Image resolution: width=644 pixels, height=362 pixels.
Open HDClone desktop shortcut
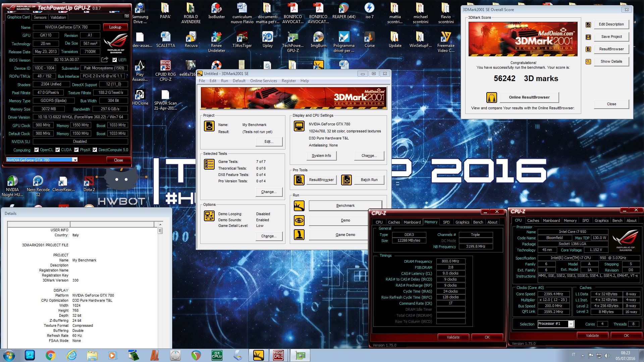[x=140, y=97]
